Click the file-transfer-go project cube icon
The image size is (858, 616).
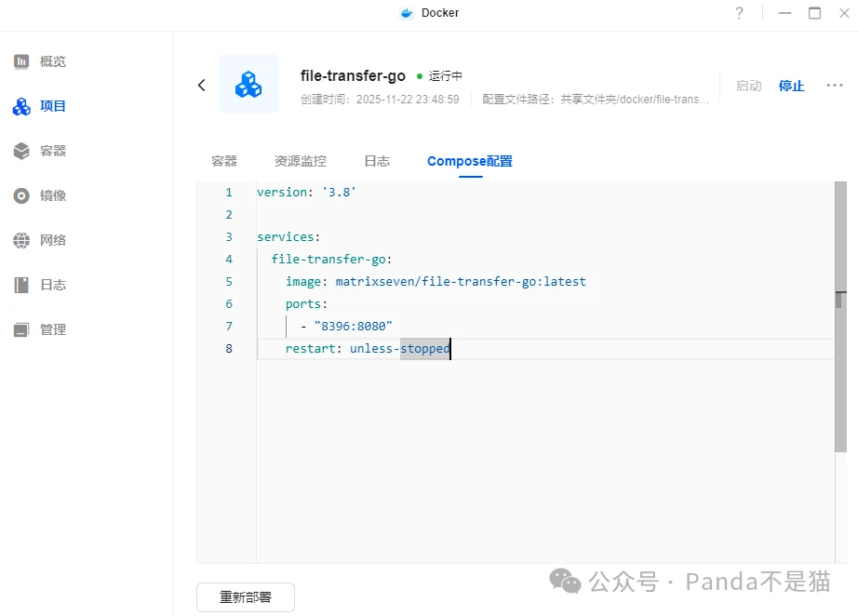pos(248,85)
